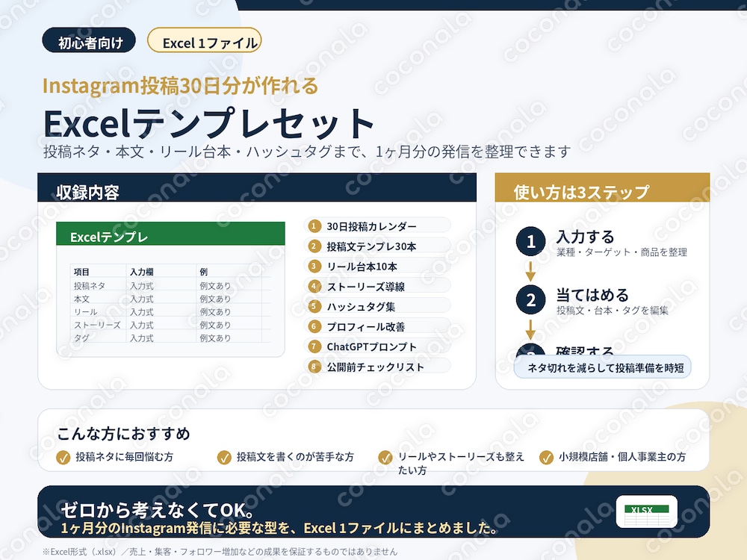Click the Excel 1ファイル badge
Image resolution: width=747 pixels, height=560 pixels.
(x=205, y=40)
